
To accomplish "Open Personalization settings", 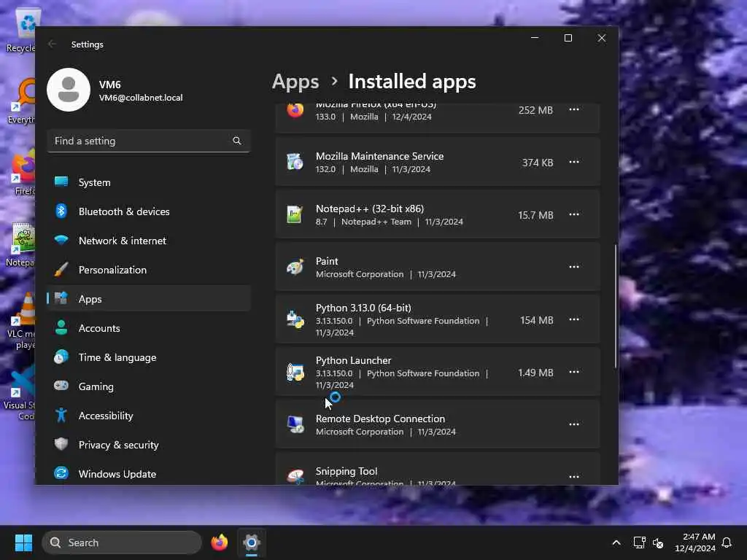I will (149, 270).
